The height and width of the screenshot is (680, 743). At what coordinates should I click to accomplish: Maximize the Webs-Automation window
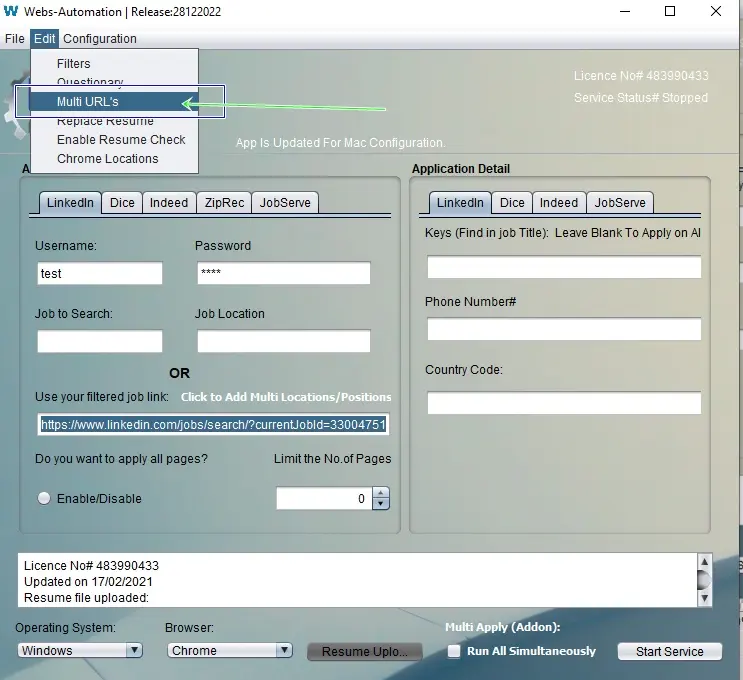pos(670,11)
